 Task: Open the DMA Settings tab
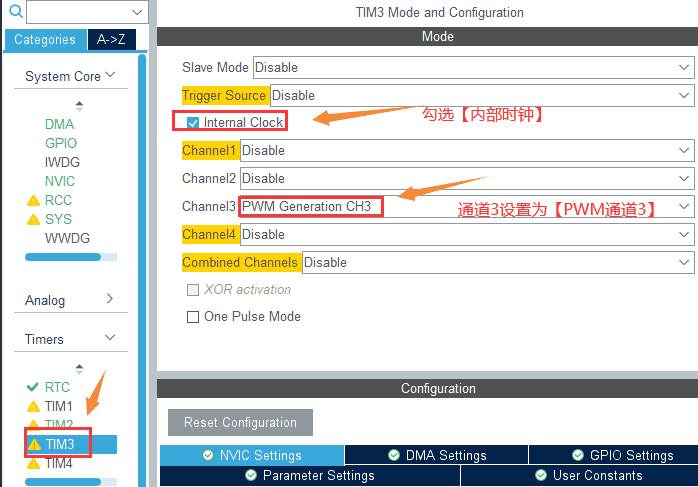tap(436, 455)
